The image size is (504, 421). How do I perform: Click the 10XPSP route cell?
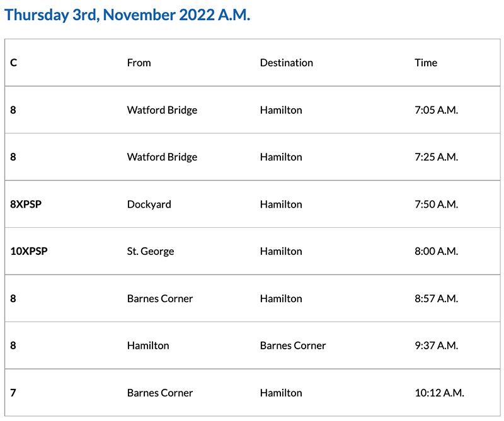click(x=29, y=251)
